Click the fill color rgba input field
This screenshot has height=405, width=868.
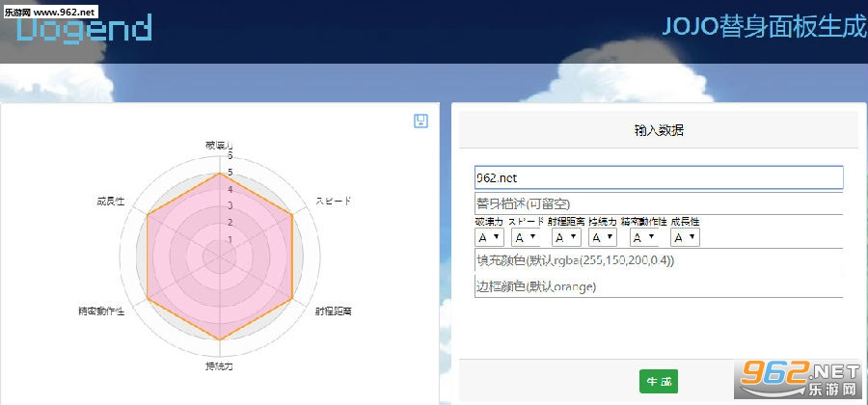(x=659, y=260)
